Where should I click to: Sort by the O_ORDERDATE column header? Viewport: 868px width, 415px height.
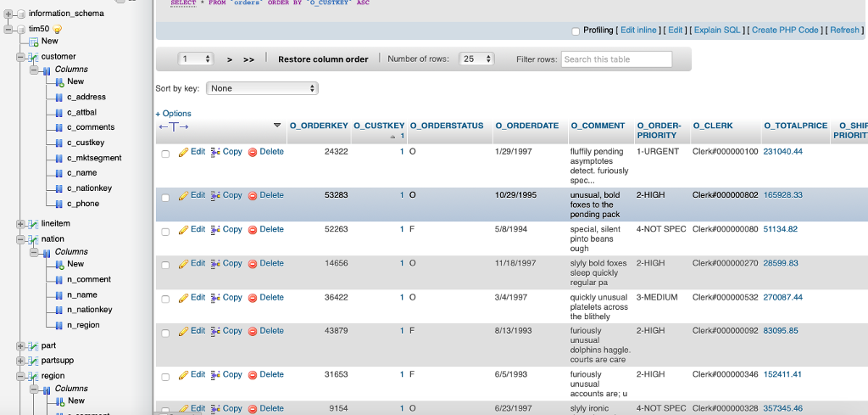527,126
